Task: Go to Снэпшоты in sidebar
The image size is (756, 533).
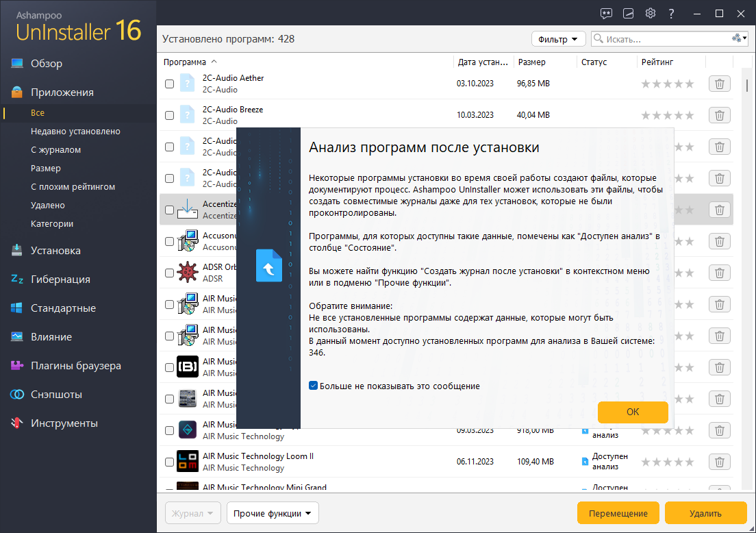Action: [56, 395]
